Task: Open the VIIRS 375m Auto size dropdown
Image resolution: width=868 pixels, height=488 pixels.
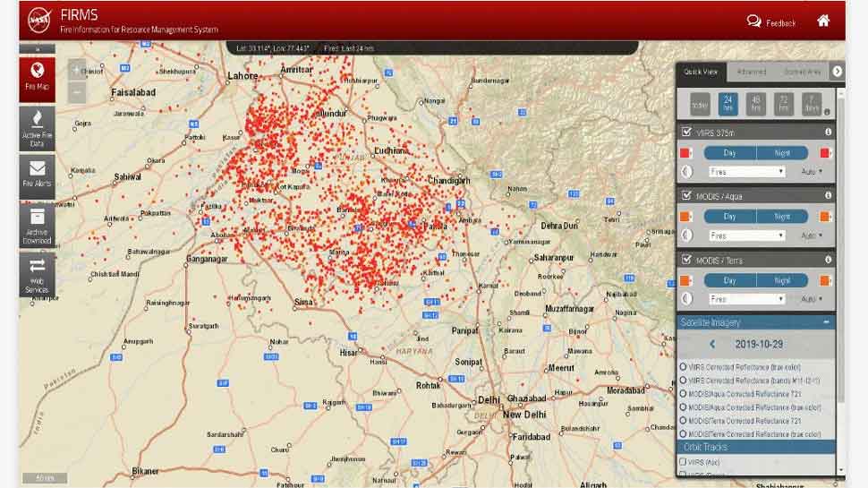Action: pyautogui.click(x=812, y=172)
